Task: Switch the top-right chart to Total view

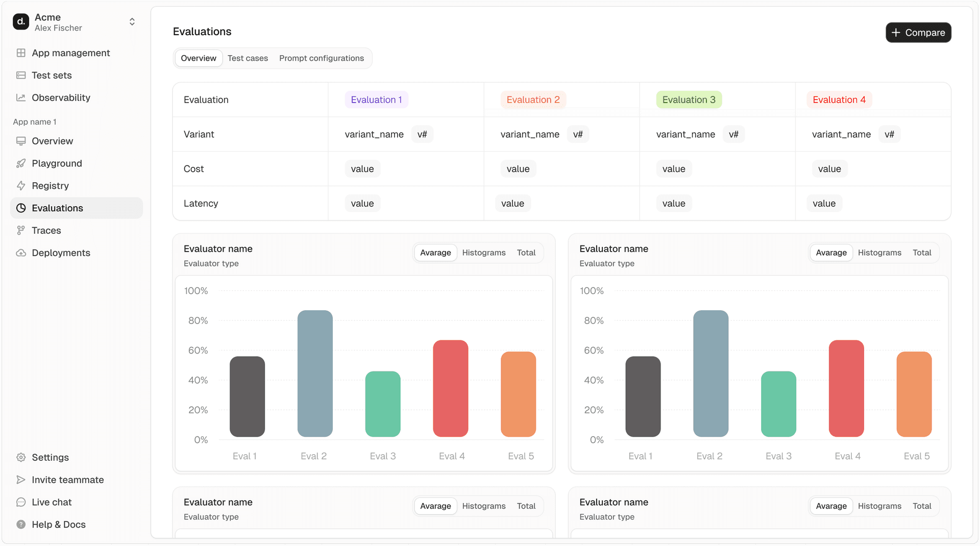Action: (x=921, y=253)
